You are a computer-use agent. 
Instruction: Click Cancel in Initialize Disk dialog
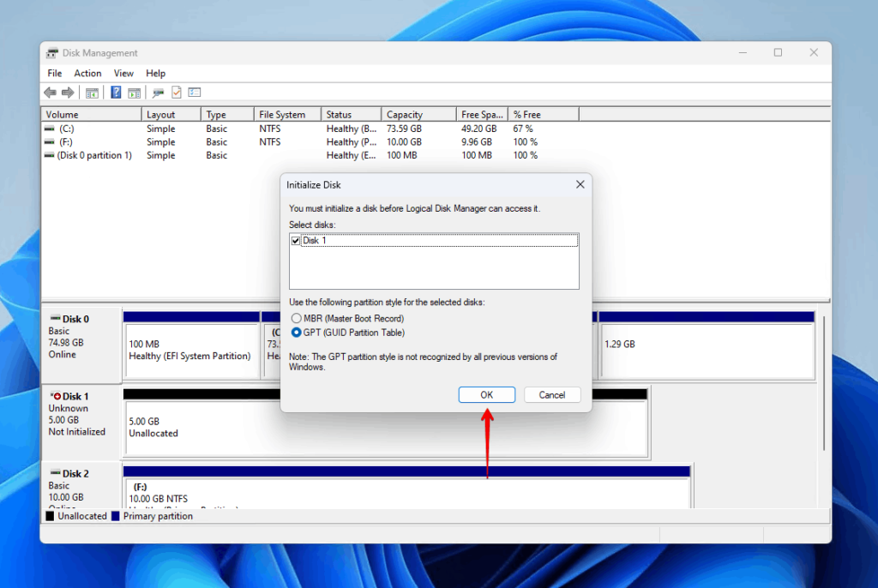click(552, 395)
